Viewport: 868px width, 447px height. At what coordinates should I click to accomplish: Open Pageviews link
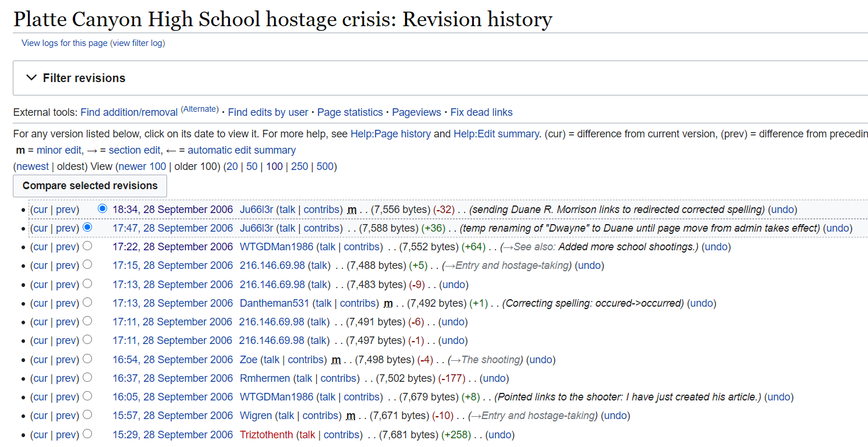(416, 112)
